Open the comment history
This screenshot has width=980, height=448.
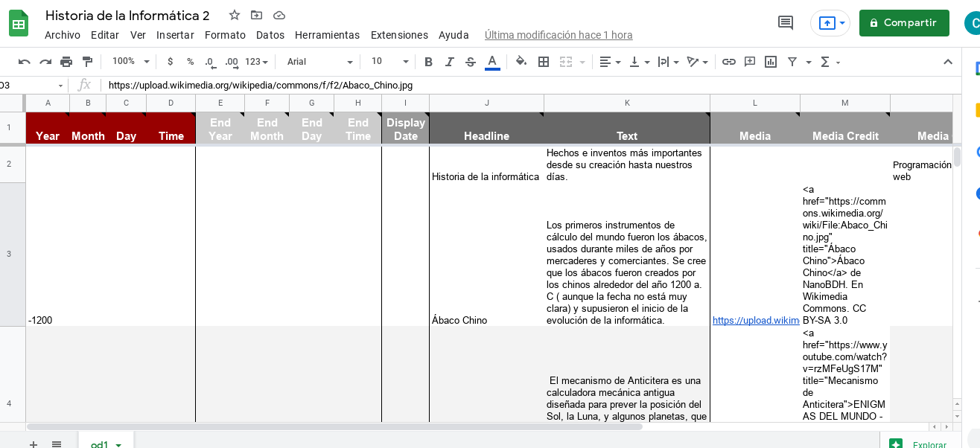786,22
